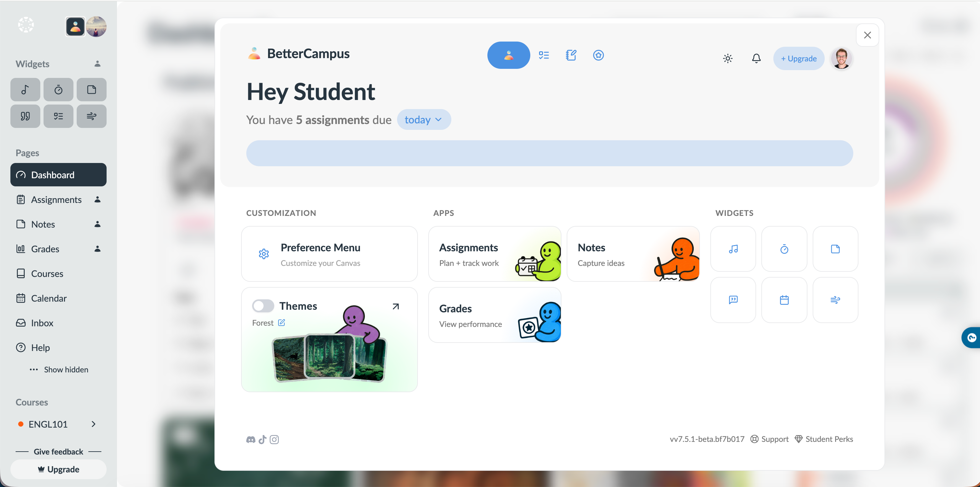980x487 pixels.
Task: Open the Preference Menu card
Action: (329, 254)
